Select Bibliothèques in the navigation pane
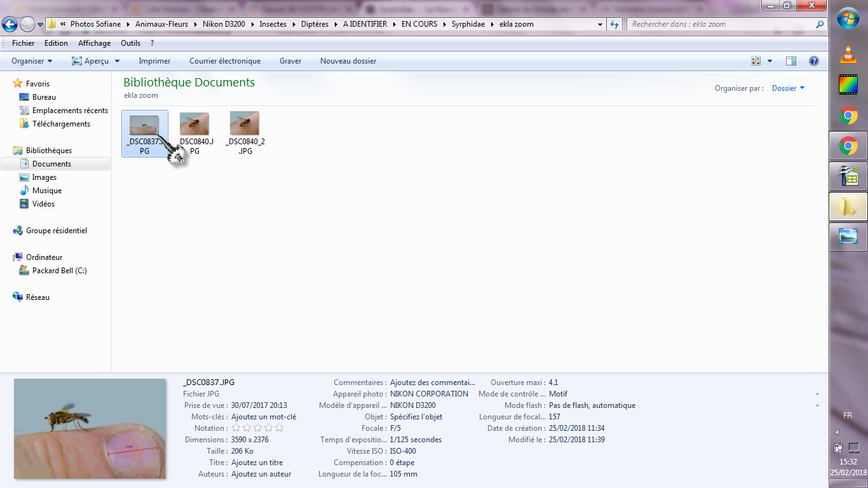This screenshot has width=868, height=488. 49,151
